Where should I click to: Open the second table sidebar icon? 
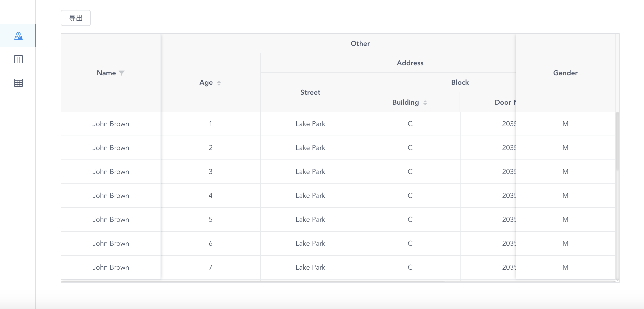(x=18, y=83)
